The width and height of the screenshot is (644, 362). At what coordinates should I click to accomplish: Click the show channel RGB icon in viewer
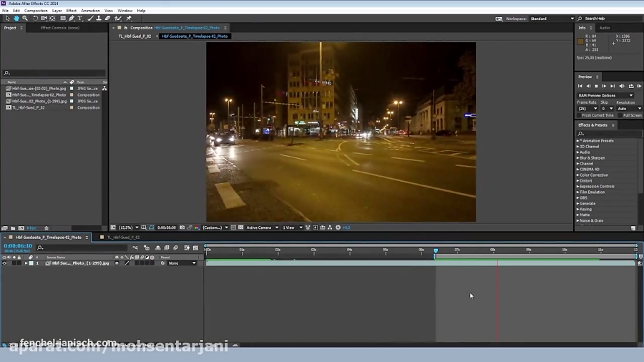(197, 228)
